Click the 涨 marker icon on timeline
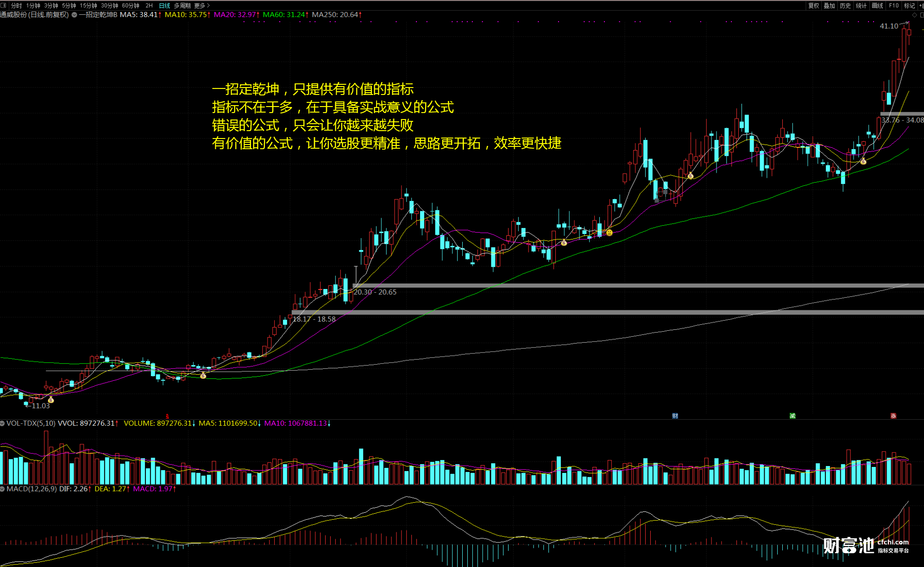924x567 pixels. point(893,416)
